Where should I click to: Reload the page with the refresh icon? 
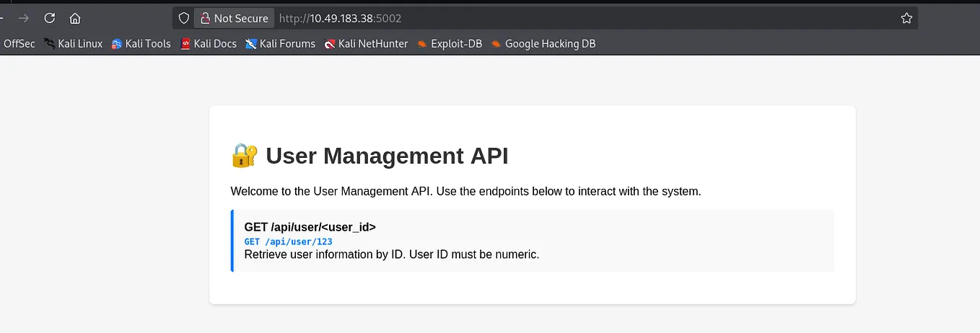(50, 19)
